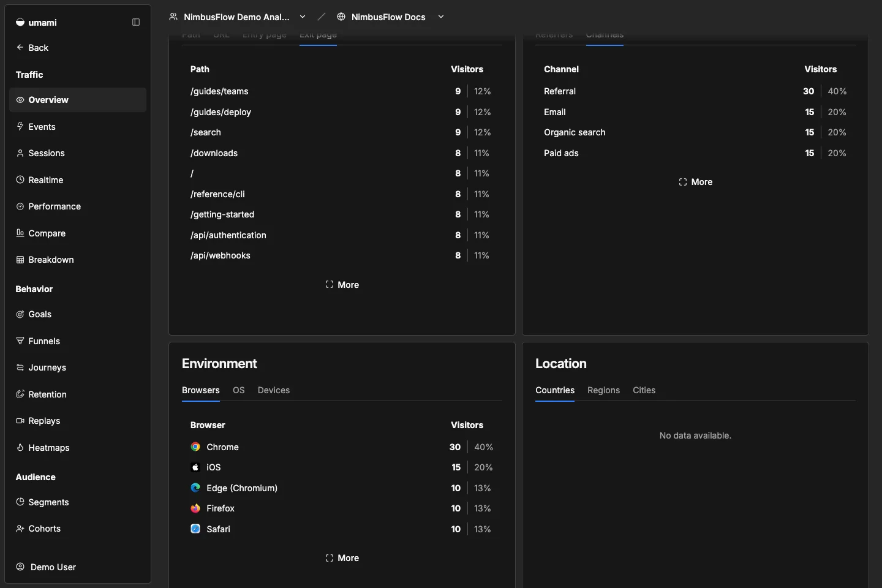
Task: Switch to the Regions tab
Action: 603,390
